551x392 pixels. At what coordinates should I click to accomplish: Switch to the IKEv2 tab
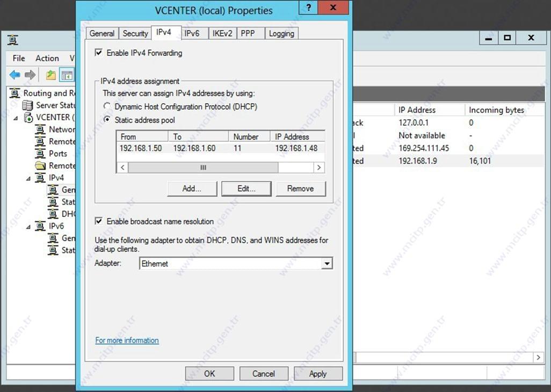pyautogui.click(x=222, y=33)
